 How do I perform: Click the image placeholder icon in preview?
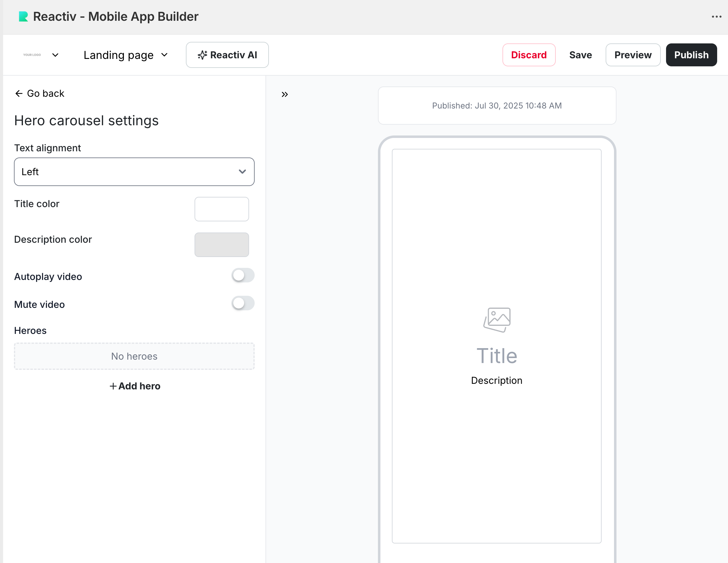tap(497, 320)
